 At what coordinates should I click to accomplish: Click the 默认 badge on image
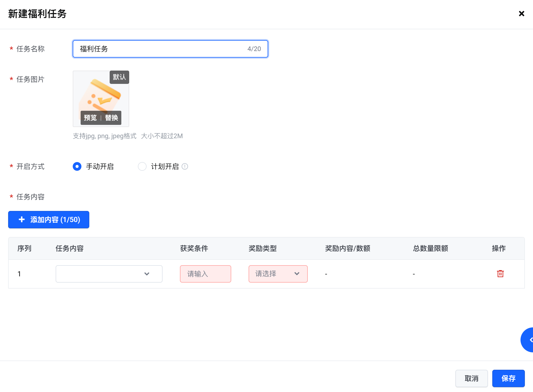[119, 77]
